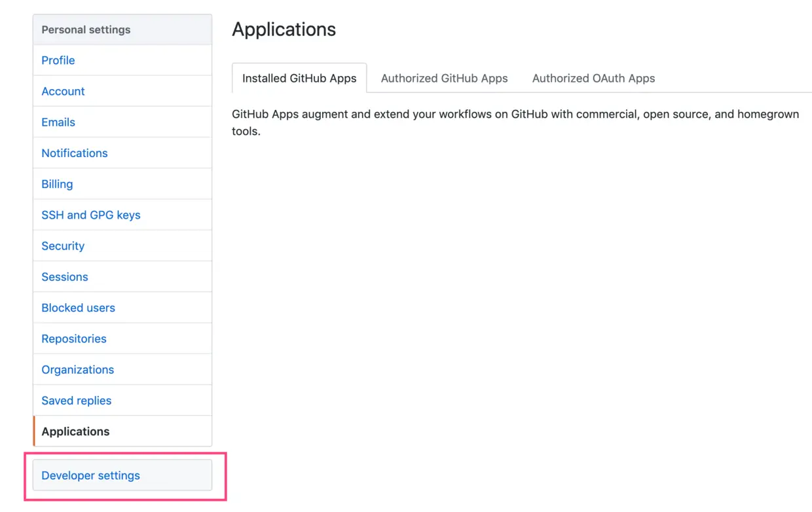812x512 pixels.
Task: Go to Repositories settings
Action: [74, 338]
